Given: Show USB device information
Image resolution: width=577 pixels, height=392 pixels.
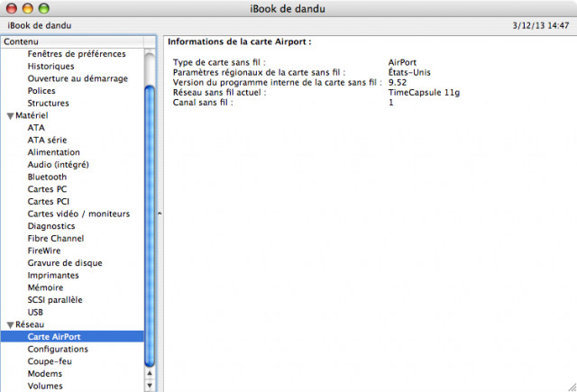Looking at the screenshot, I should pyautogui.click(x=35, y=312).
